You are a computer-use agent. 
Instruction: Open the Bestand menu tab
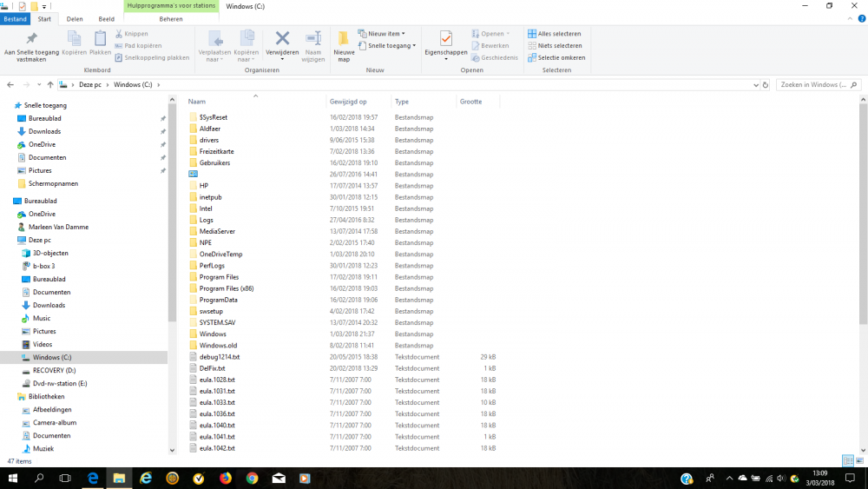[15, 18]
